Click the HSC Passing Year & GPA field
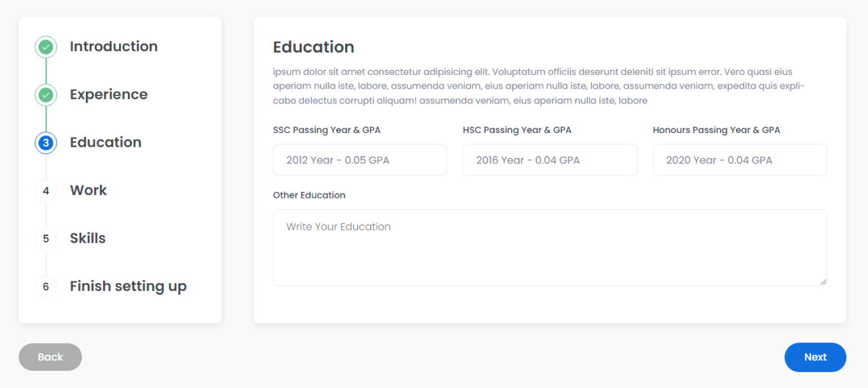This screenshot has width=868, height=388. pyautogui.click(x=550, y=160)
